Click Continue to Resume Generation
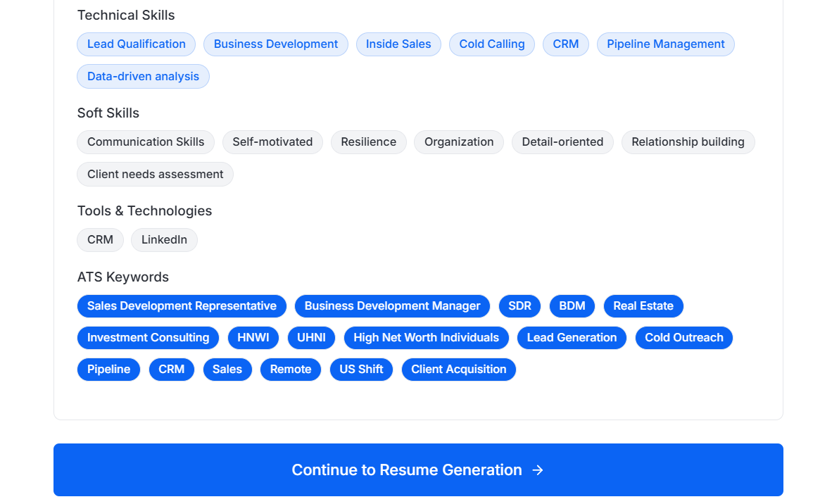The width and height of the screenshot is (832, 504). pyautogui.click(x=418, y=470)
